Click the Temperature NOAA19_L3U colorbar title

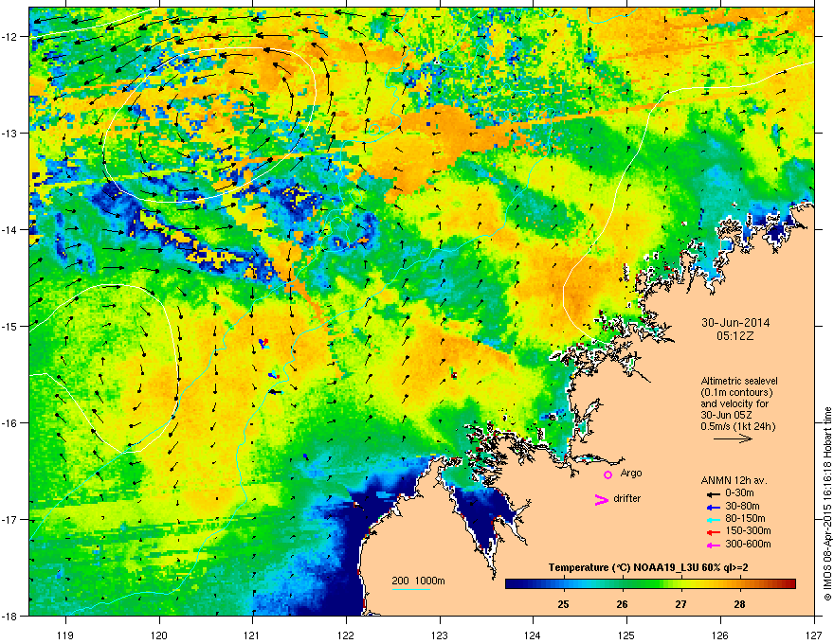(648, 567)
